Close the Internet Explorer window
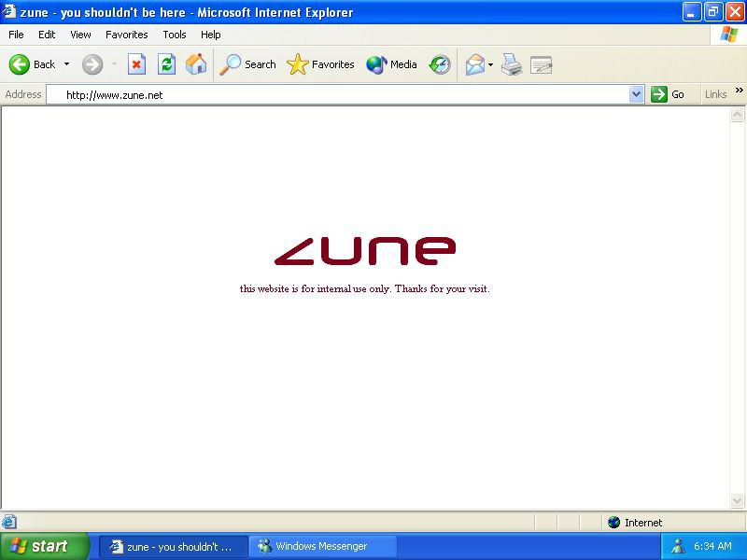747x560 pixels. click(x=735, y=12)
